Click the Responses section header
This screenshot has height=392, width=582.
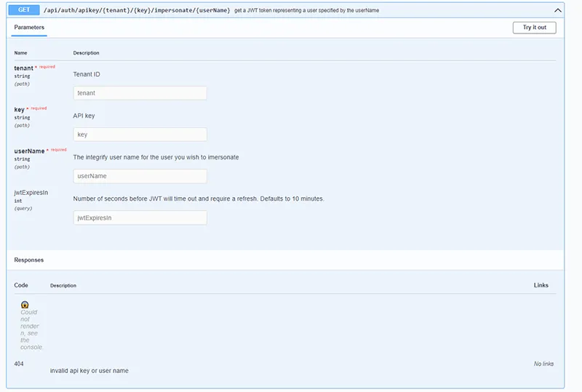pyautogui.click(x=29, y=260)
